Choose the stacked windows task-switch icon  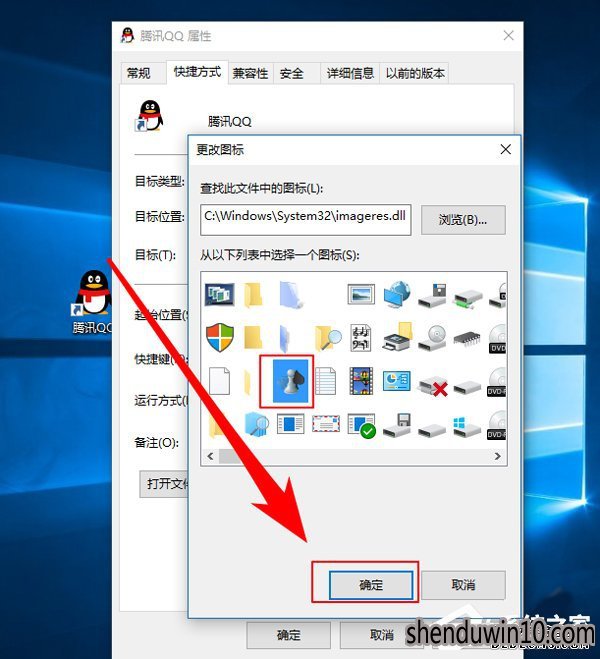pos(219,294)
